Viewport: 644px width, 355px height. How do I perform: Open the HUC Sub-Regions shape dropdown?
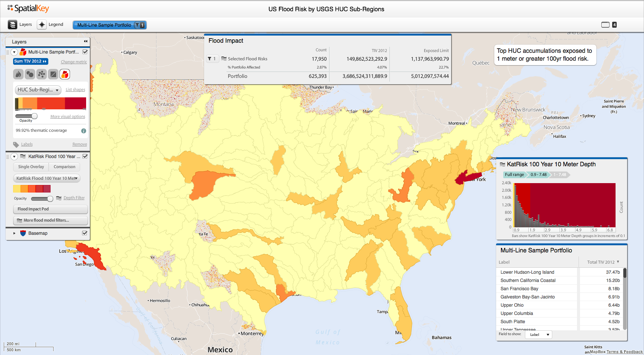38,90
